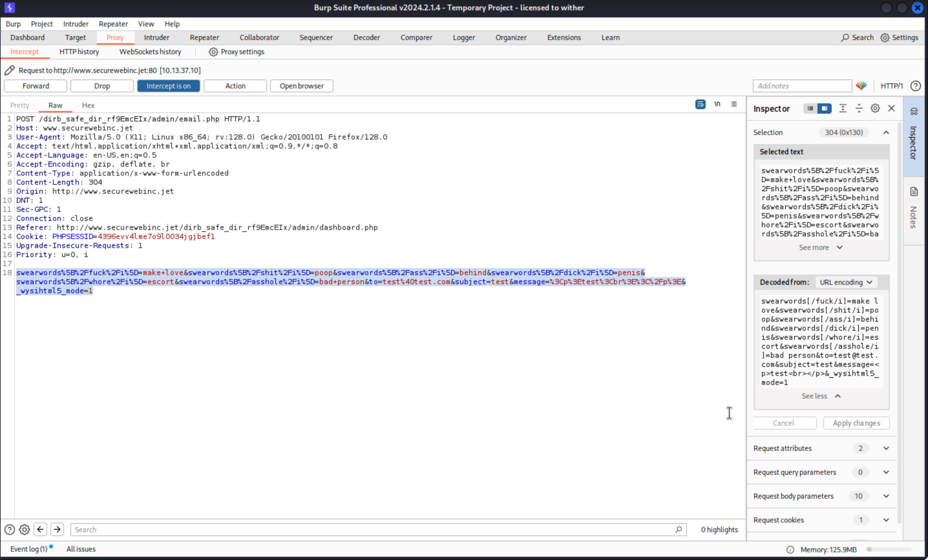Open the URL encoding dropdown
928x560 pixels.
[846, 282]
